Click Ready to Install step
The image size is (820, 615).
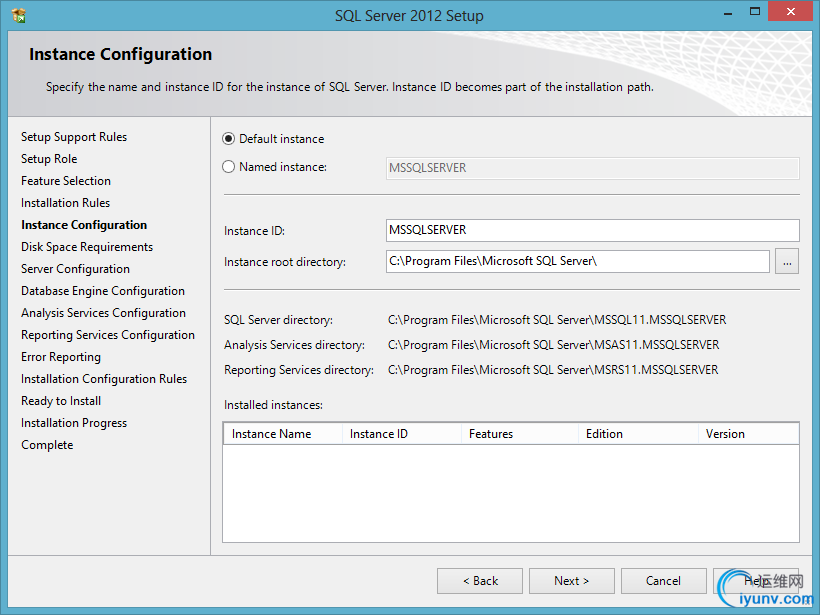pyautogui.click(x=61, y=401)
